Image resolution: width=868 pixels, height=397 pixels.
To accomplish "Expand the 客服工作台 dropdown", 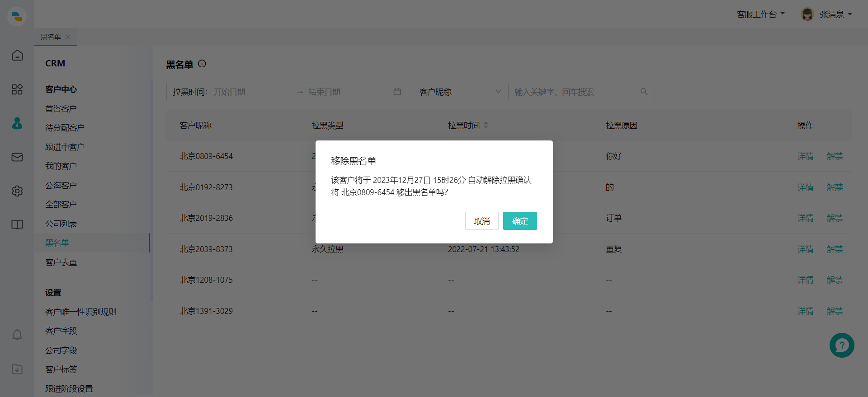I will point(761,14).
